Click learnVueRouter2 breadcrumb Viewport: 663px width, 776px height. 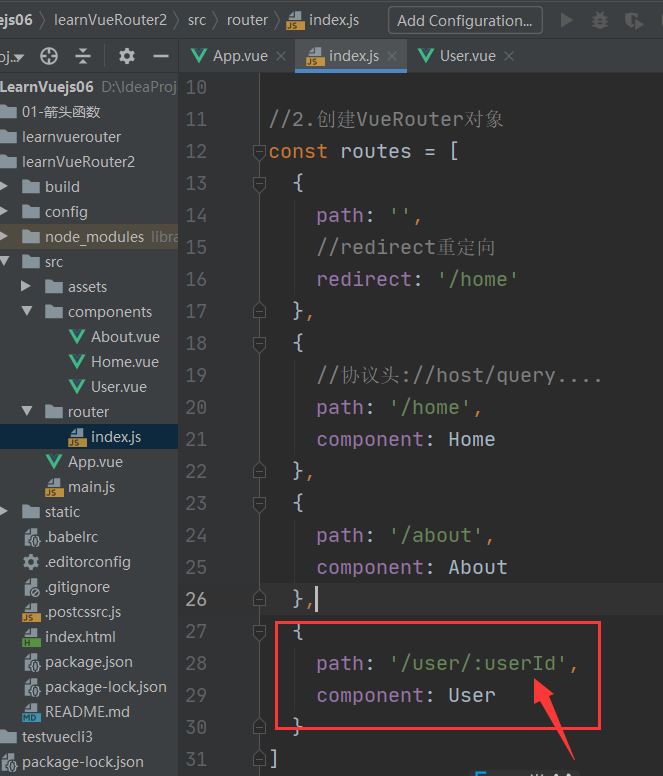point(110,20)
